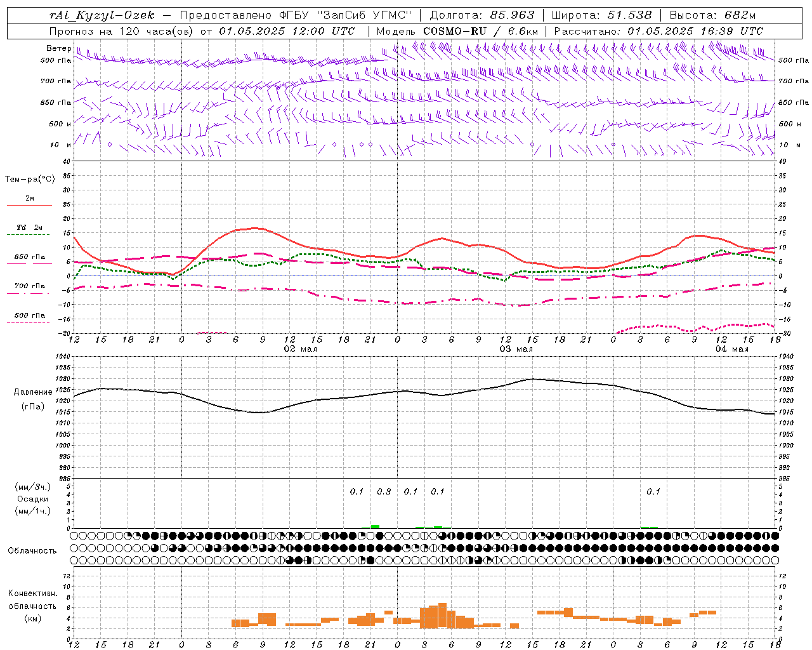Click the "Облачность" cloud cover label
The width and height of the screenshot is (812, 650).
(x=32, y=551)
